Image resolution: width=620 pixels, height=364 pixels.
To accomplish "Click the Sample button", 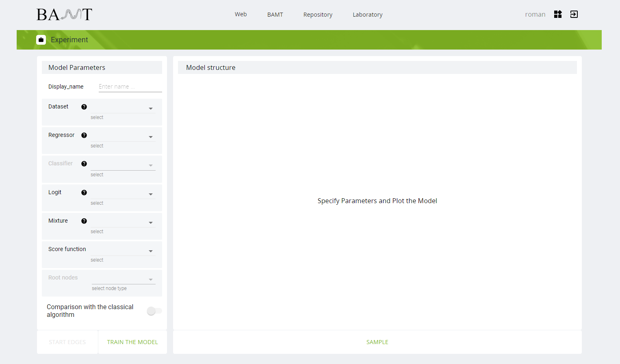I will (x=377, y=342).
